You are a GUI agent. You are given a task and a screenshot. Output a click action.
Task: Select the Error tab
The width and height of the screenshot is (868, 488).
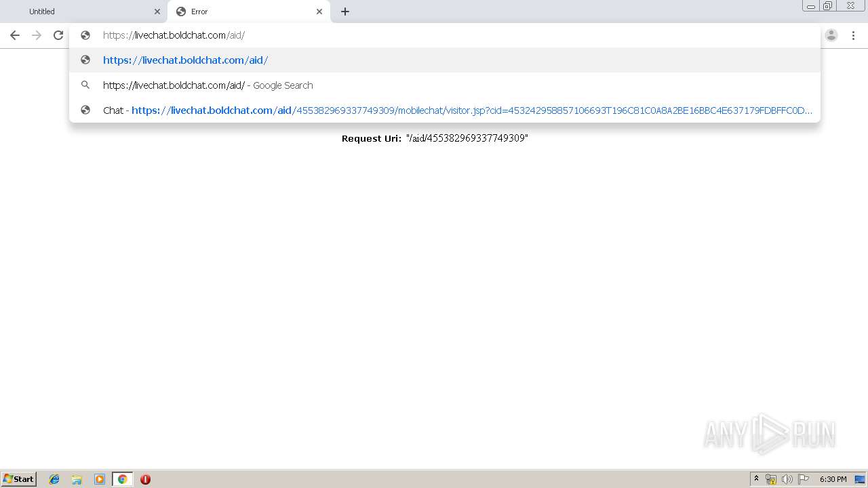249,12
